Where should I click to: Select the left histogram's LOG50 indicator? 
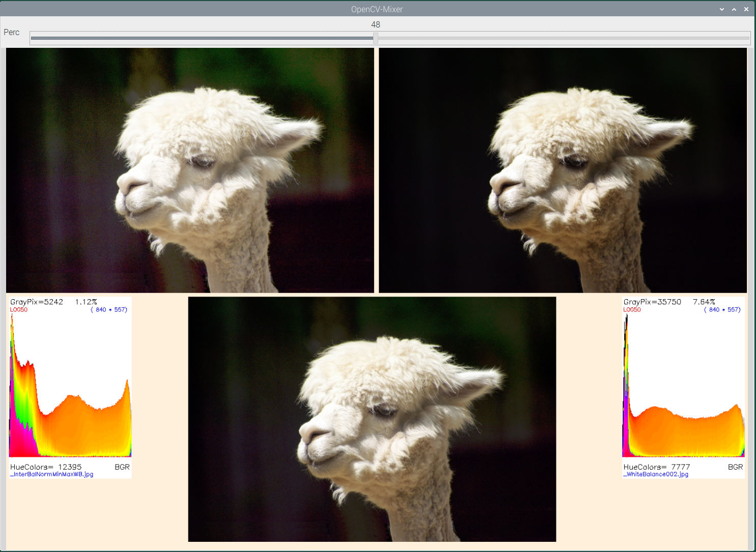coord(19,309)
